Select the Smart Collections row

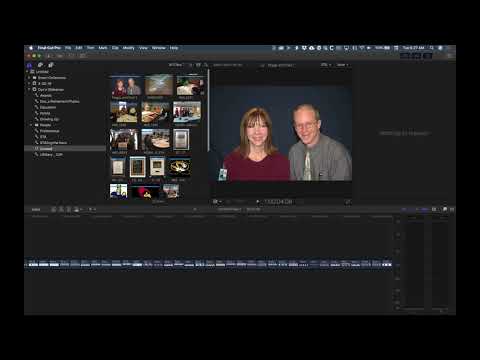65,78
